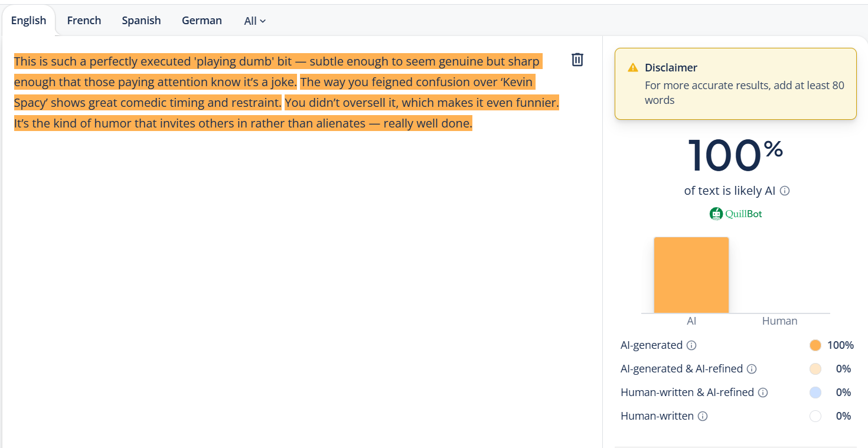The width and height of the screenshot is (868, 448).
Task: Select the English language tab
Action: click(x=28, y=21)
